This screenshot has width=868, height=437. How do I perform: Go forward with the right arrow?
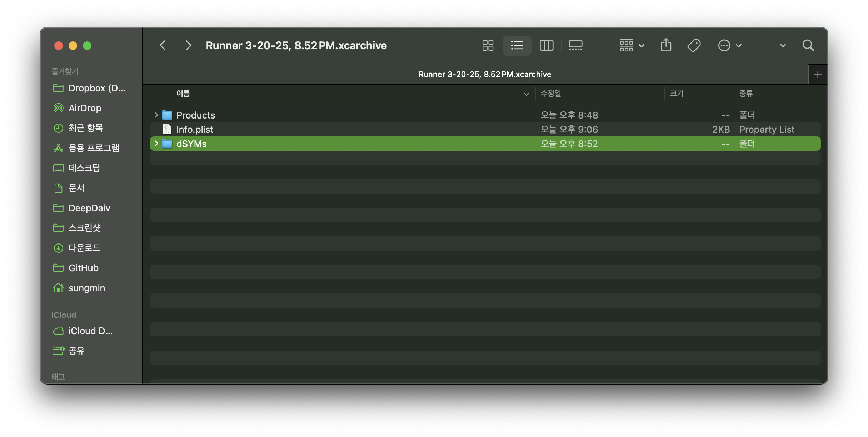(x=188, y=45)
